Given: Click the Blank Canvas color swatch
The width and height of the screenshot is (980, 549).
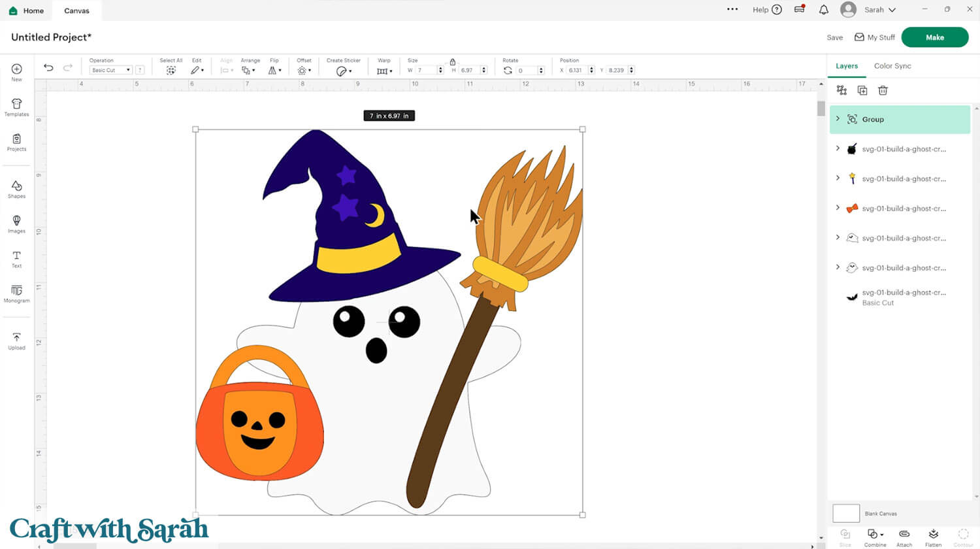Looking at the screenshot, I should pos(845,513).
